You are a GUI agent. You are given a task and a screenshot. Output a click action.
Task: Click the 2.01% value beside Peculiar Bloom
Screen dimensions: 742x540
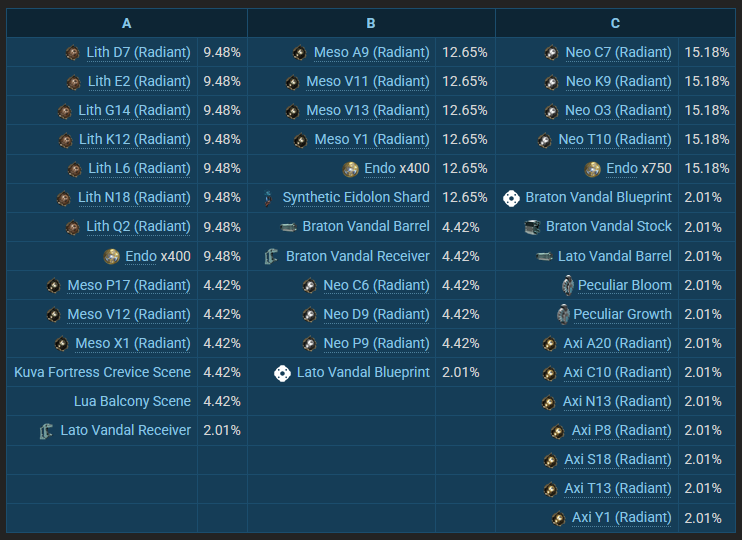coord(703,286)
